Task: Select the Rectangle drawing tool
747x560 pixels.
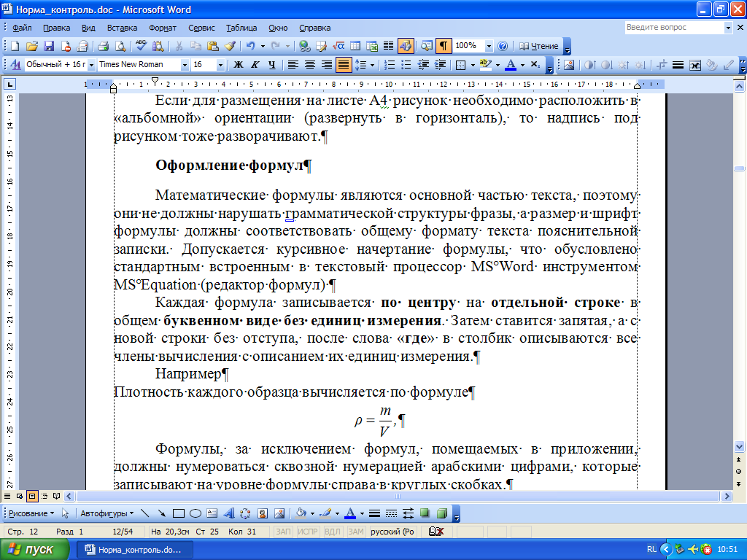Action: (179, 513)
